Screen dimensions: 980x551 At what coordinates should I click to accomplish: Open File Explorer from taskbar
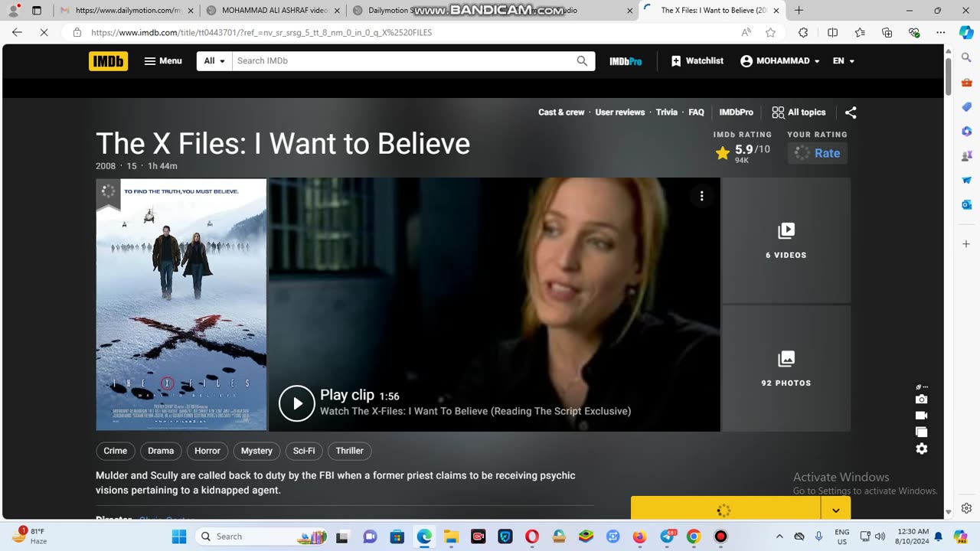pos(451,536)
